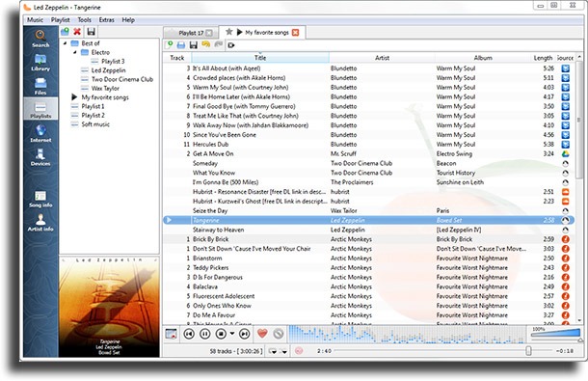Select the Two Door Cinema Club playlist
The height and width of the screenshot is (381, 588).
coord(122,79)
